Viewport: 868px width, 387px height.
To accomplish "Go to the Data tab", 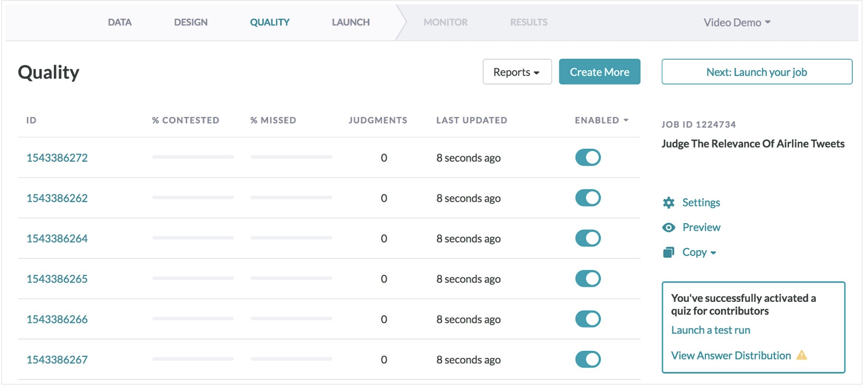I will pos(120,22).
